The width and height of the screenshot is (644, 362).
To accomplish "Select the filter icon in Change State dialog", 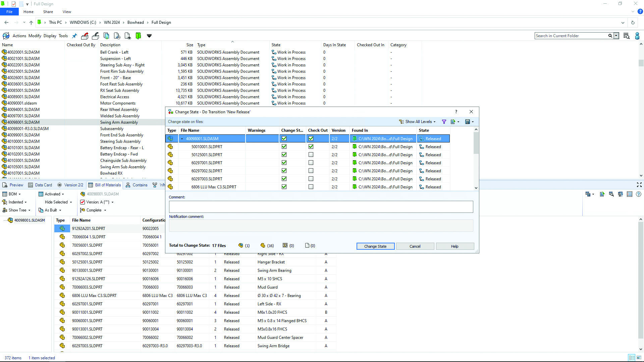I will pos(444,122).
